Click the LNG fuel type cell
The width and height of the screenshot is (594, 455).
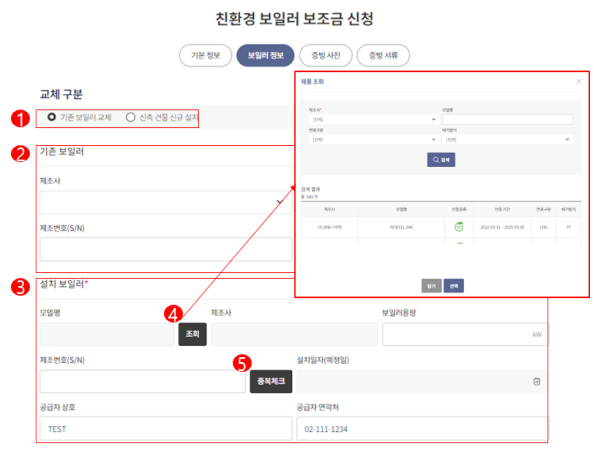coord(544,227)
